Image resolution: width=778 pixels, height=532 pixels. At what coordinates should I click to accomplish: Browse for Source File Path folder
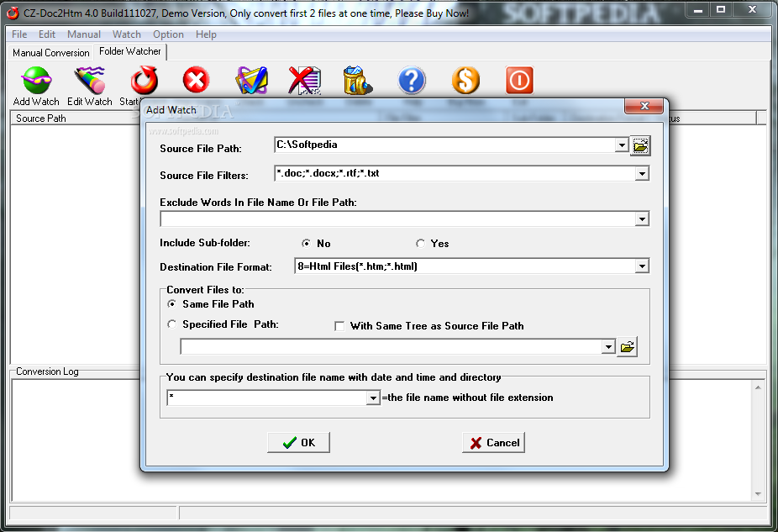[640, 146]
